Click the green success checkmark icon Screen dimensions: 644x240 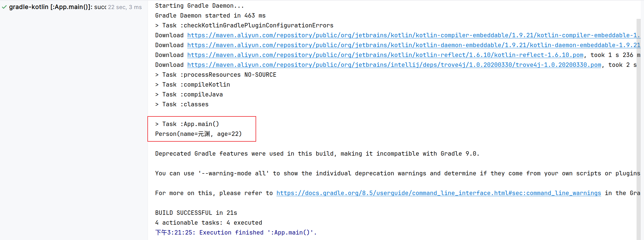(4, 7)
